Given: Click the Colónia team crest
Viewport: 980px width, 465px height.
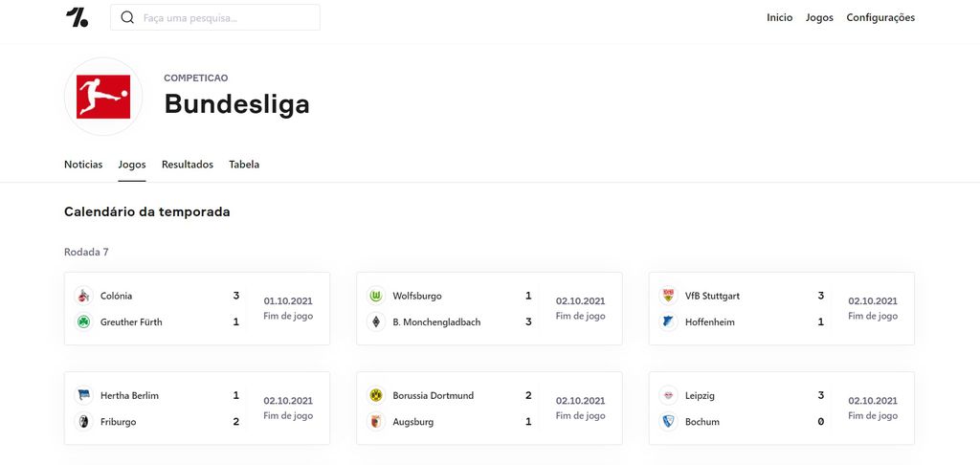Looking at the screenshot, I should coord(83,296).
